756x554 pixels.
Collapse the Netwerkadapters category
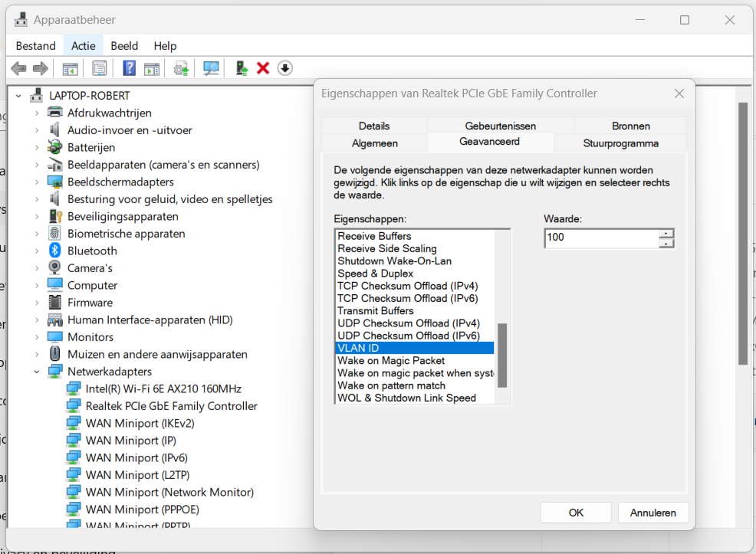tap(37, 372)
